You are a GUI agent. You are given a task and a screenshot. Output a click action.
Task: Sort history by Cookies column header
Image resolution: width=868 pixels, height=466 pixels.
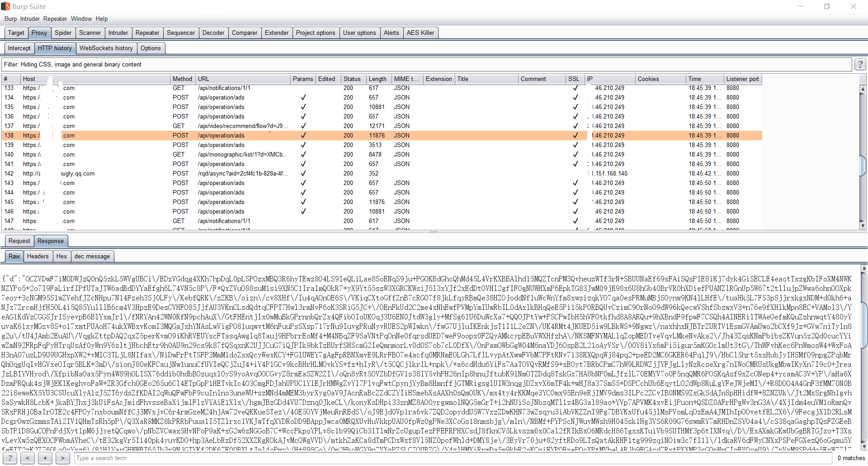[660, 79]
